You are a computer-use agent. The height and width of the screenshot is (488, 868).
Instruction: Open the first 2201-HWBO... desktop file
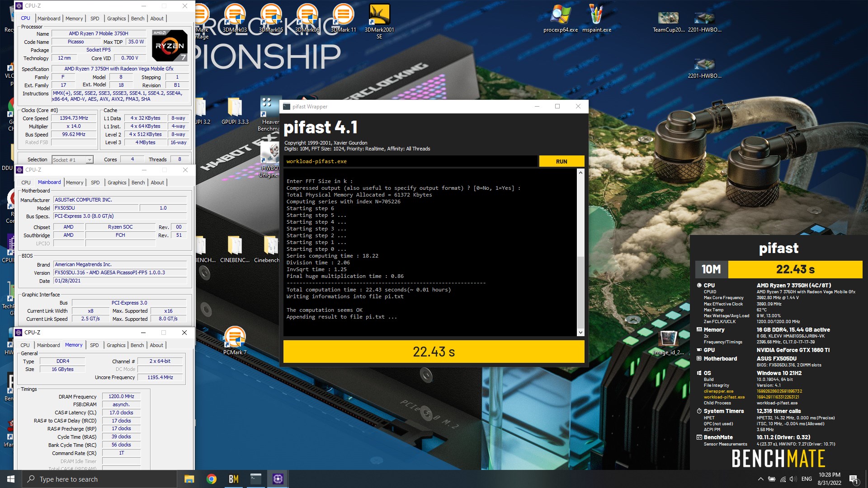(704, 21)
